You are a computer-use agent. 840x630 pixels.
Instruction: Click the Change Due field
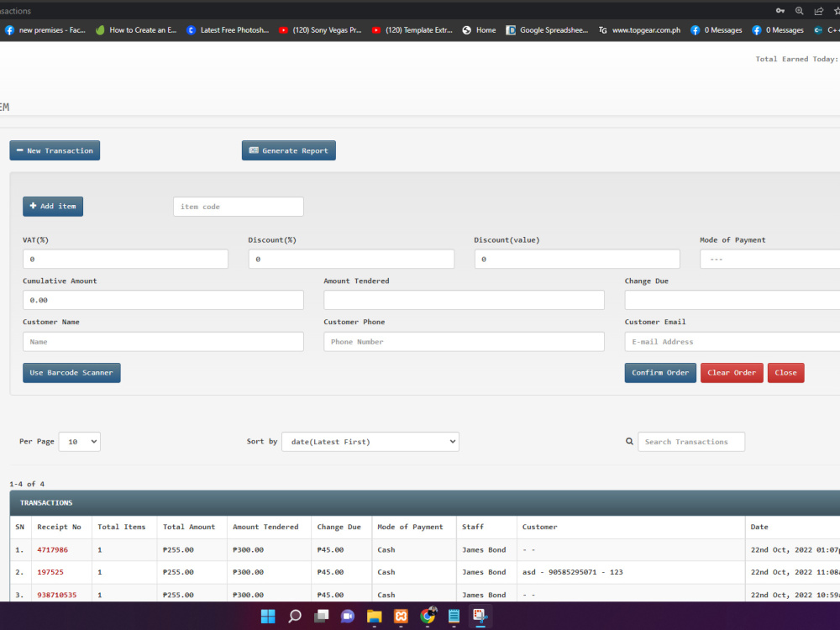(x=732, y=300)
